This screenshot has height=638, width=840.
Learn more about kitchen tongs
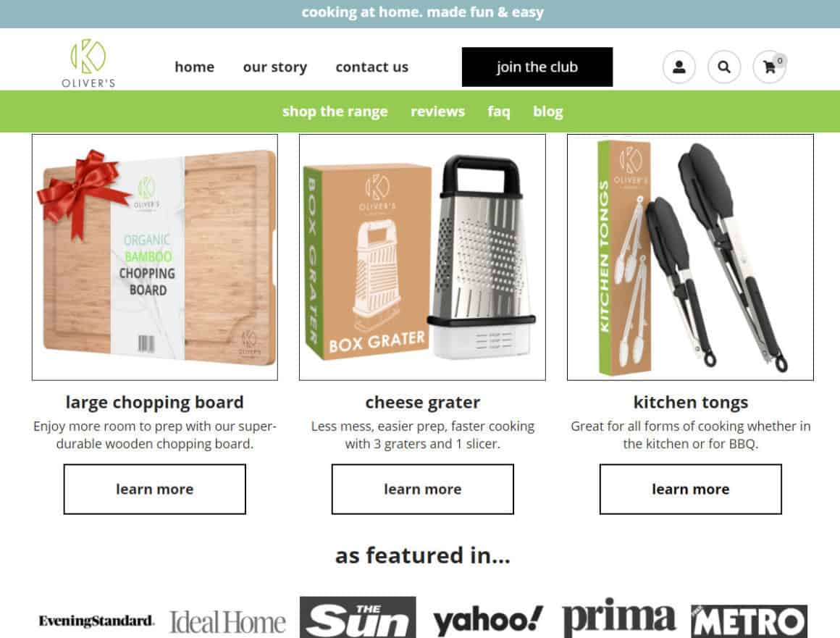coord(691,489)
